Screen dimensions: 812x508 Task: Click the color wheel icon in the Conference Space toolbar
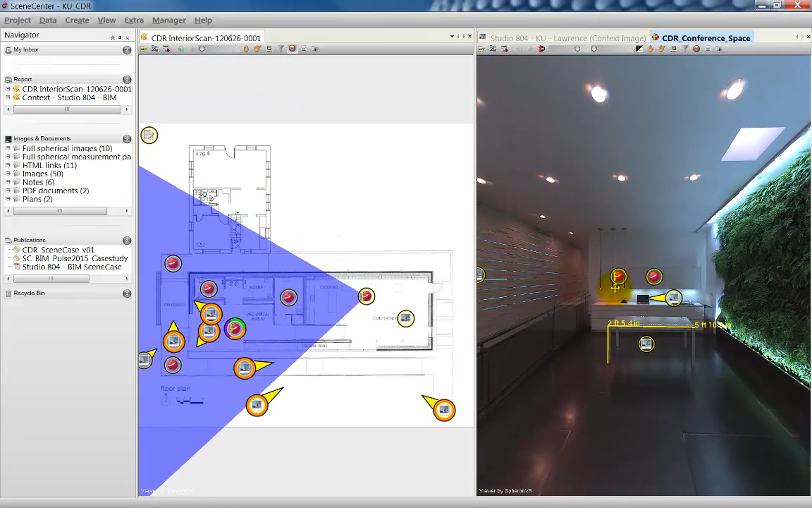coord(696,49)
